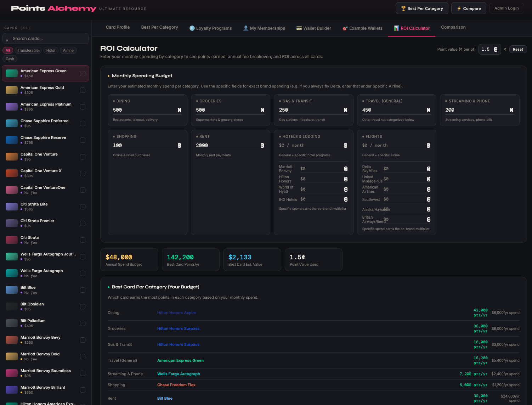Click the Rent amount stepper

tap(262, 146)
